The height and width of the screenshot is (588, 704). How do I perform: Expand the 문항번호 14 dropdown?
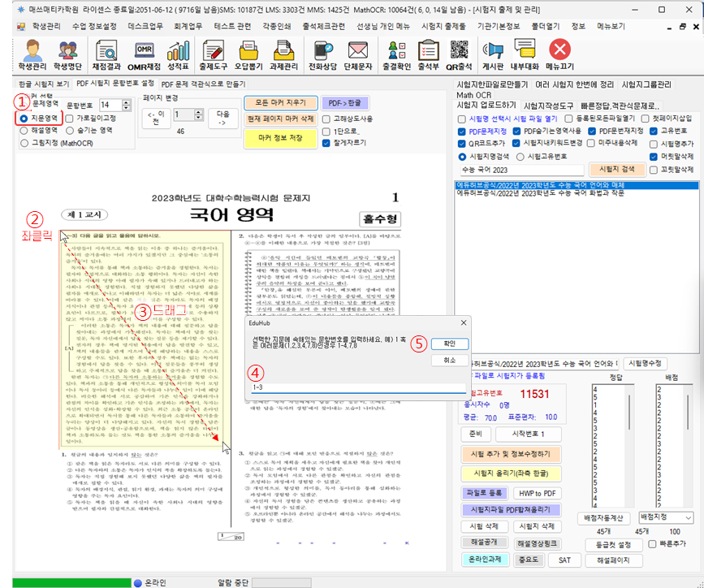[x=127, y=105]
